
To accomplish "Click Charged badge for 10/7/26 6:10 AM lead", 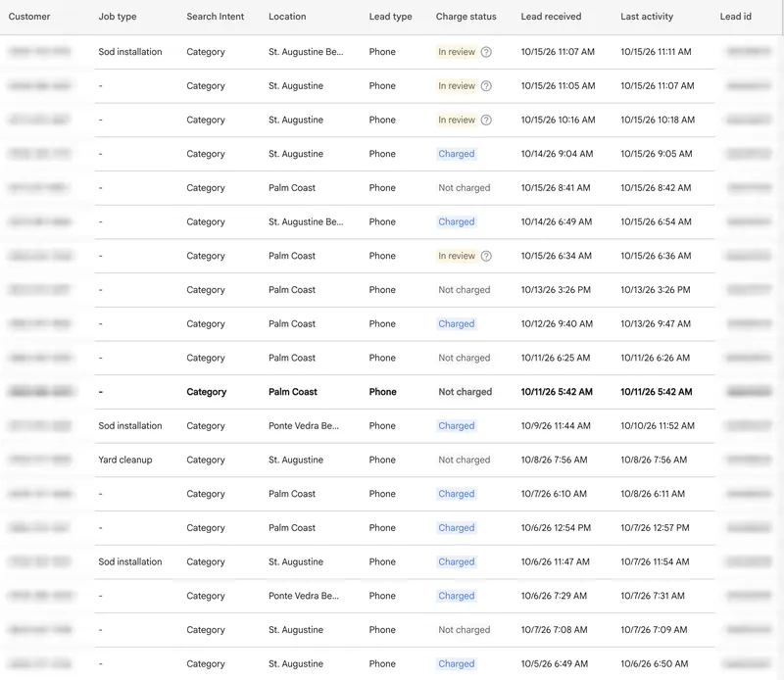I will click(x=456, y=494).
